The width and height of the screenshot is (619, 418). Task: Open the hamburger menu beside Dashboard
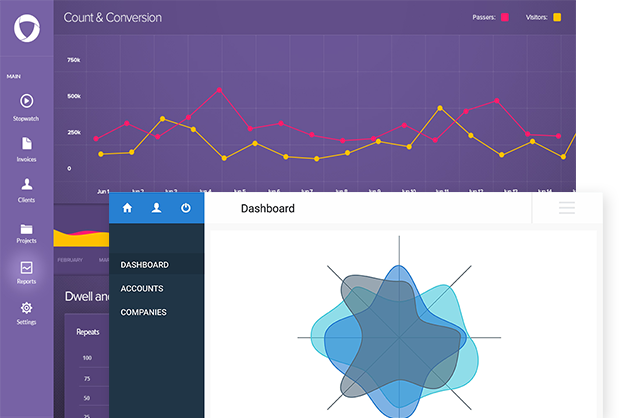(567, 208)
